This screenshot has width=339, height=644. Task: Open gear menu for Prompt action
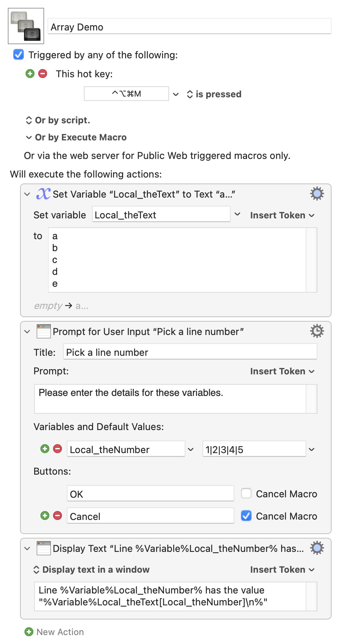pos(317,331)
